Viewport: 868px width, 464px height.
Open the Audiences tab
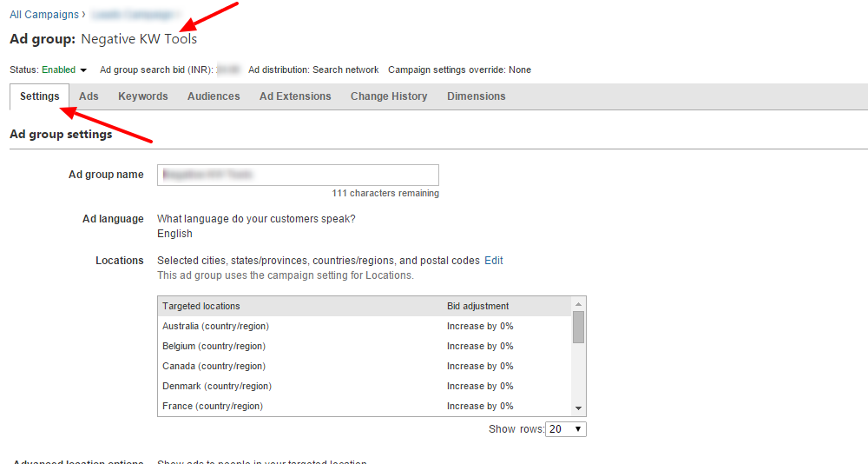214,96
